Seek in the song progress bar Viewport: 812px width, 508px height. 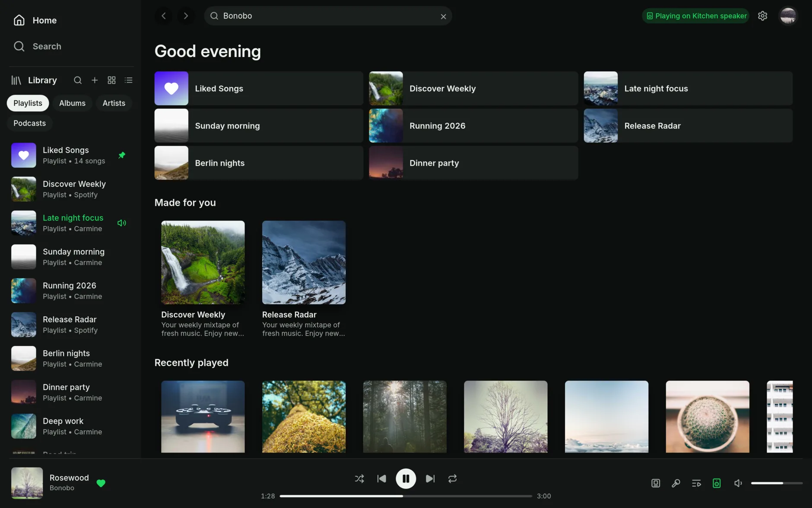(406, 496)
